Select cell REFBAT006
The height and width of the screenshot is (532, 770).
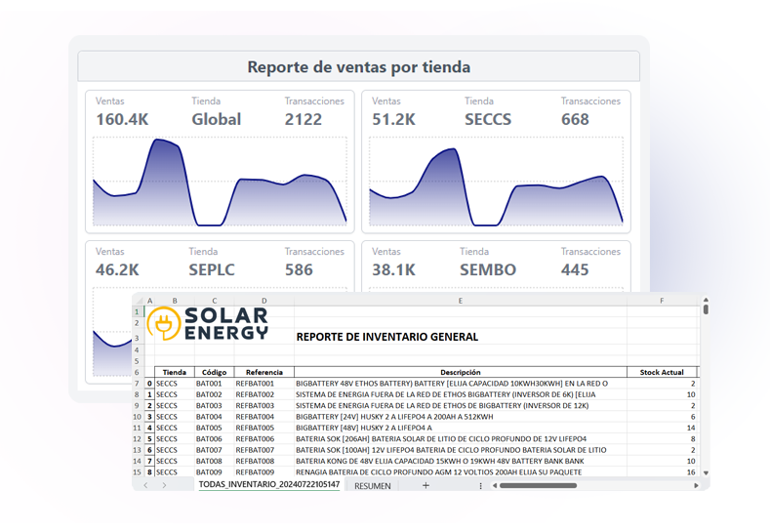click(264, 438)
